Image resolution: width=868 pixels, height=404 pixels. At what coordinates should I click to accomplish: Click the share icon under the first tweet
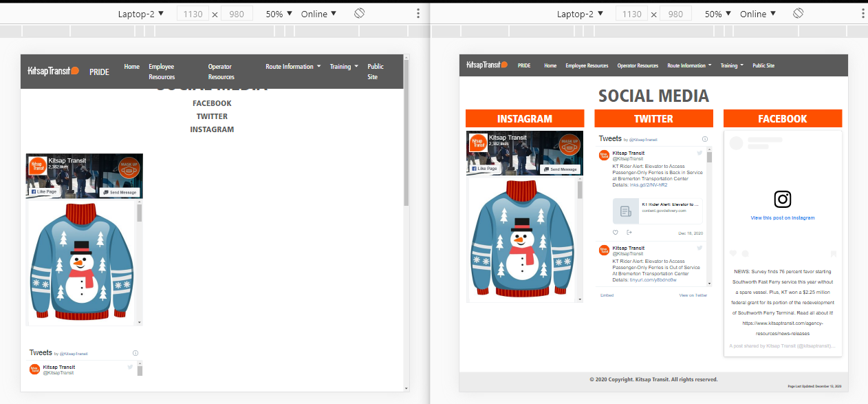pyautogui.click(x=629, y=233)
